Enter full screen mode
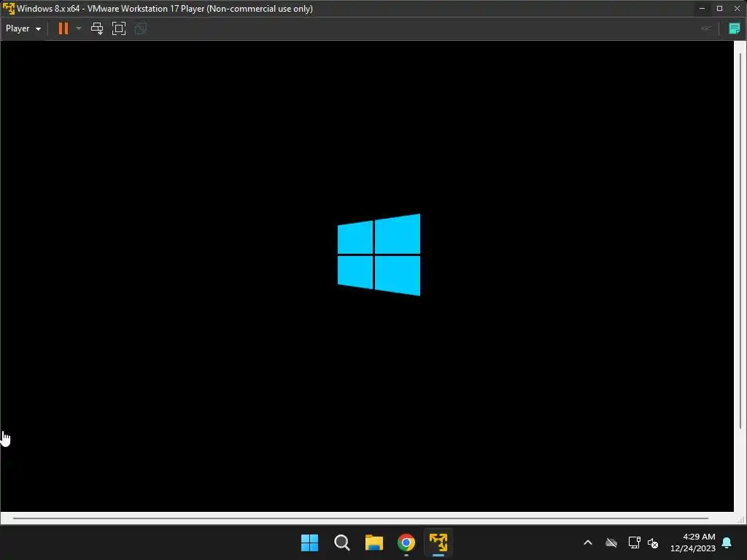 click(119, 28)
